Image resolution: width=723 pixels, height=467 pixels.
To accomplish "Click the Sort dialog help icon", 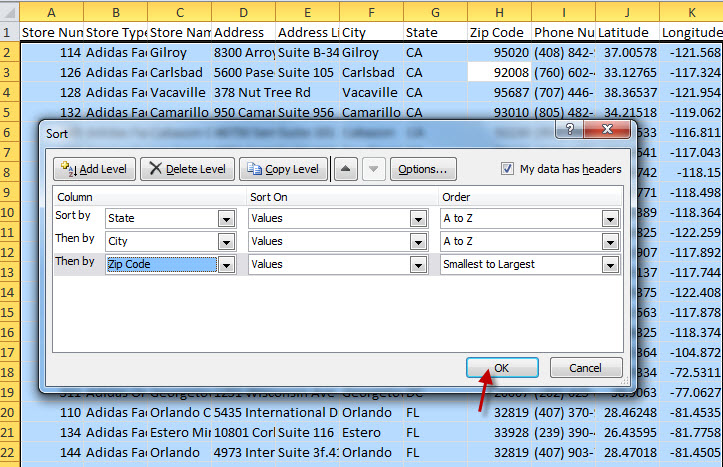I will click(569, 130).
